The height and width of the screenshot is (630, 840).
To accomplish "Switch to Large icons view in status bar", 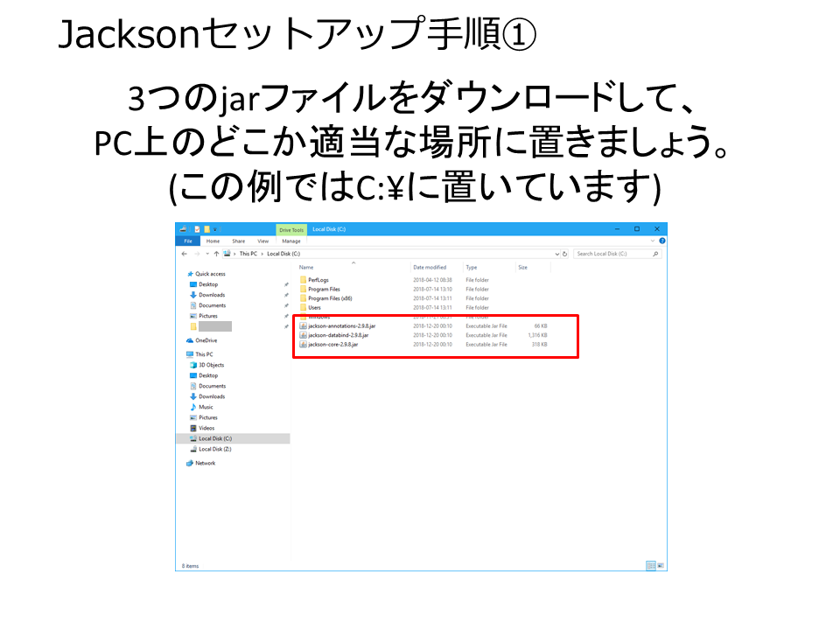I will tap(661, 566).
